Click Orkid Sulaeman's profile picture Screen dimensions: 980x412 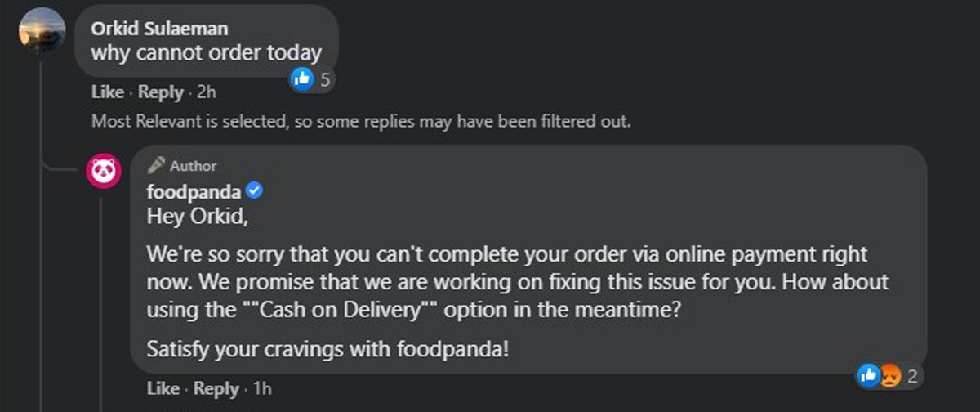pyautogui.click(x=41, y=31)
